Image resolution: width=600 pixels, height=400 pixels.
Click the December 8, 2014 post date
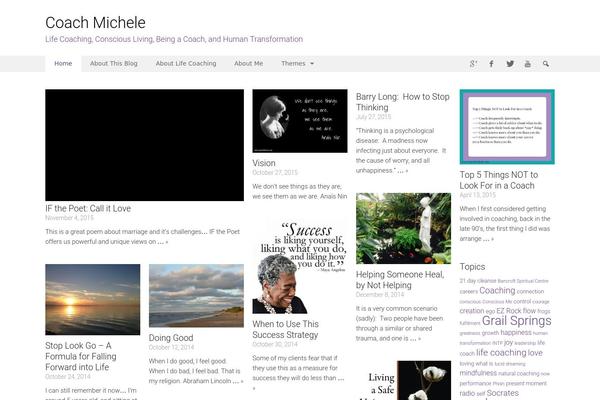pyautogui.click(x=380, y=295)
